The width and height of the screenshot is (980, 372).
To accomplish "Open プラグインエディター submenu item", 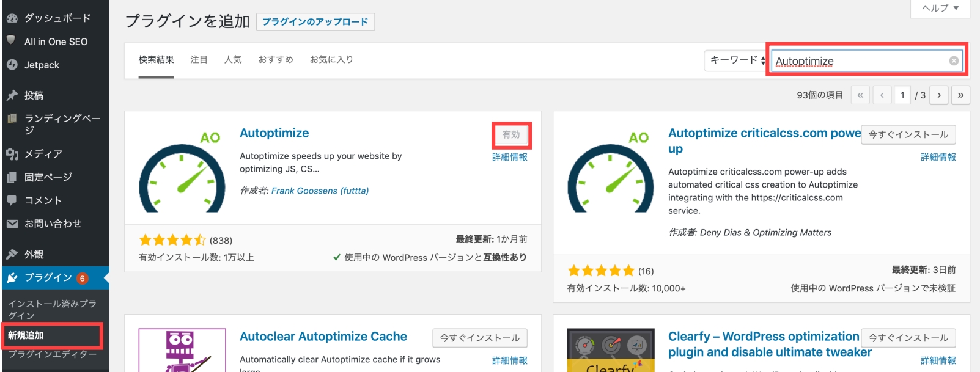I will (52, 354).
